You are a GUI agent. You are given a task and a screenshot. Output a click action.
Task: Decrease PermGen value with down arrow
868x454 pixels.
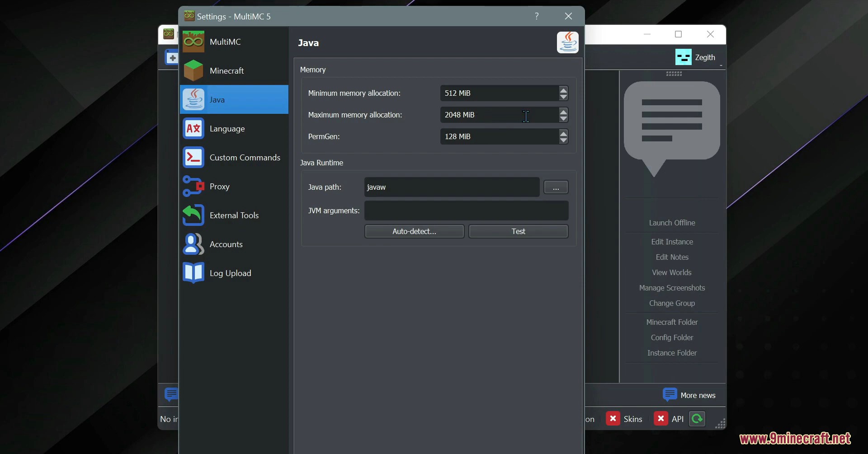(x=563, y=140)
